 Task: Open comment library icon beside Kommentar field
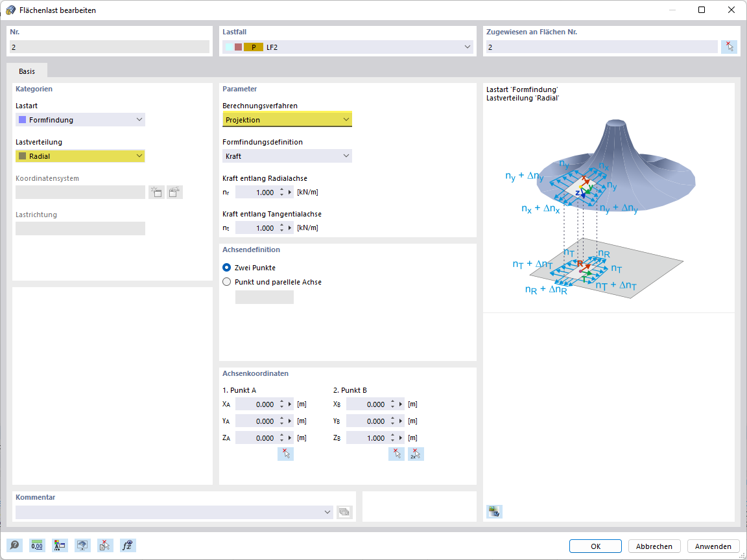(x=344, y=512)
